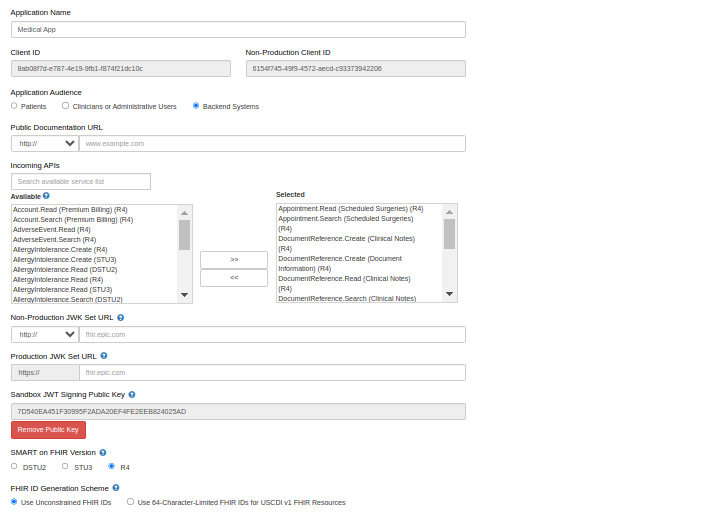Select Clinicians or Administrative Users option
Screen dimensions: 705x518
click(x=66, y=105)
